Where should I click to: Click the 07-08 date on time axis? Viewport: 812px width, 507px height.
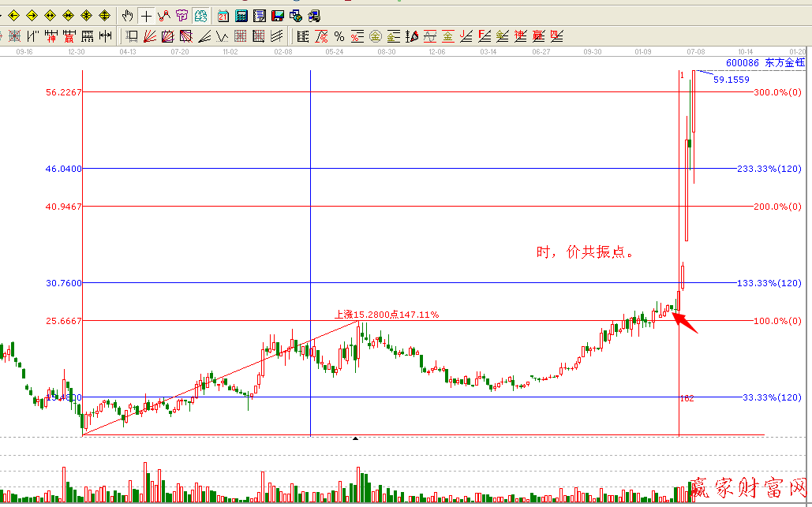point(695,51)
